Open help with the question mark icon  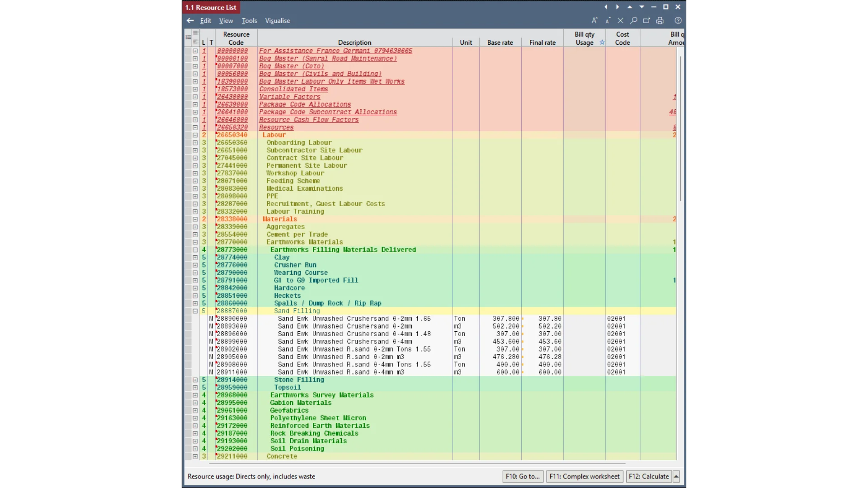tap(678, 21)
